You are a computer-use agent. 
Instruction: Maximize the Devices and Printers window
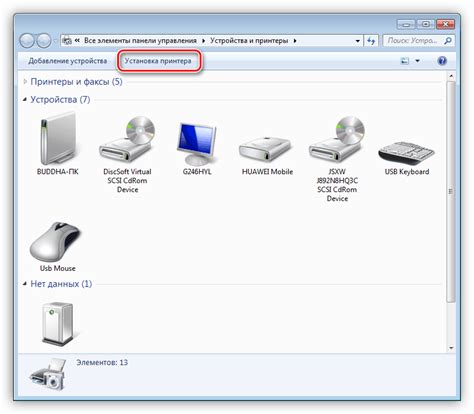425,24
